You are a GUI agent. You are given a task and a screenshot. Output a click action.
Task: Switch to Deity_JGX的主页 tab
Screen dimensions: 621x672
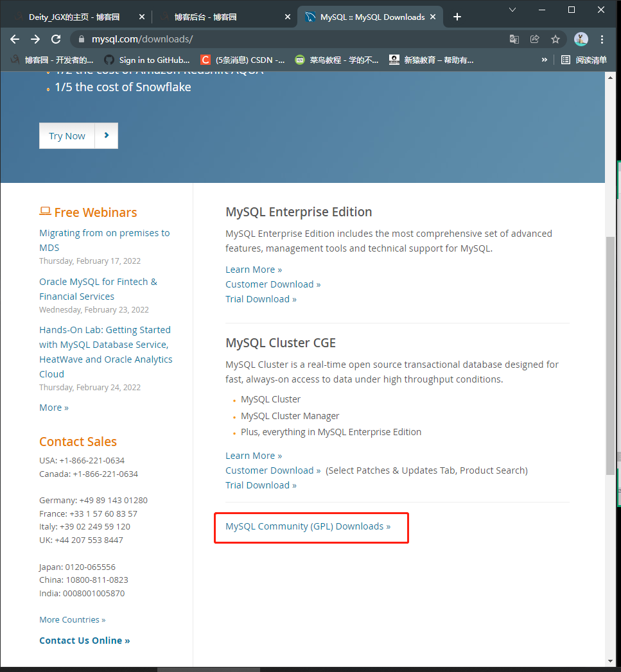pyautogui.click(x=74, y=17)
